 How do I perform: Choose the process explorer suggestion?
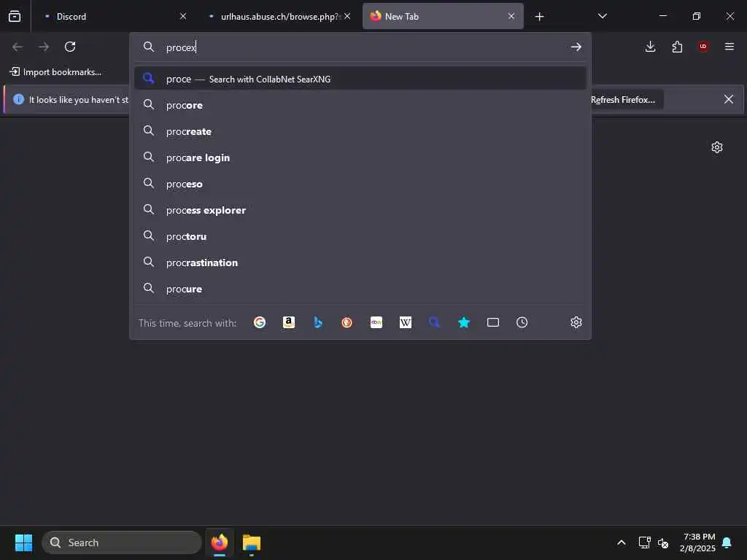[360, 210]
